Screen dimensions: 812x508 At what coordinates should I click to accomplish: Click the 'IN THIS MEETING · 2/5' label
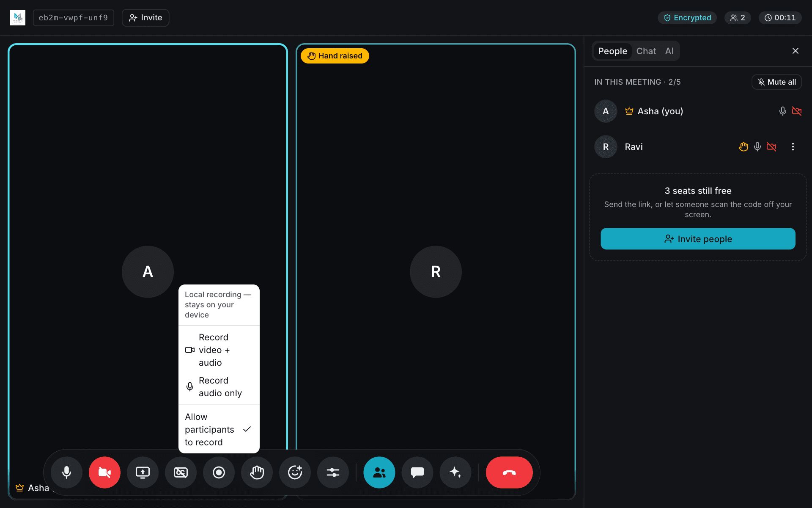[x=637, y=82]
